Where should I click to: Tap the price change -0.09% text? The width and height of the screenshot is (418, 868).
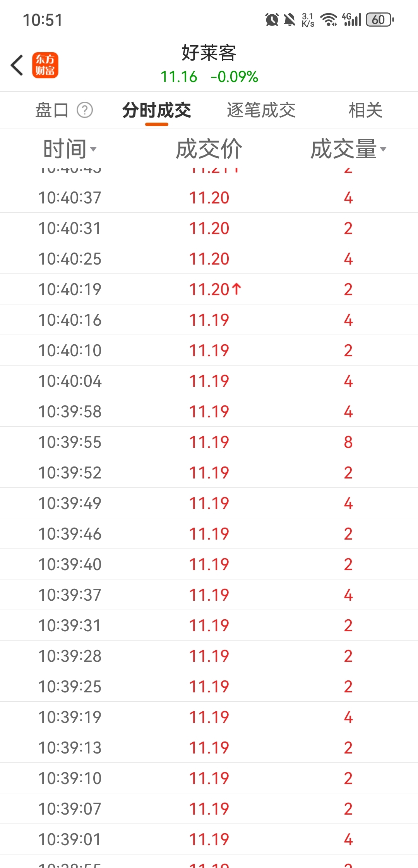point(234,77)
